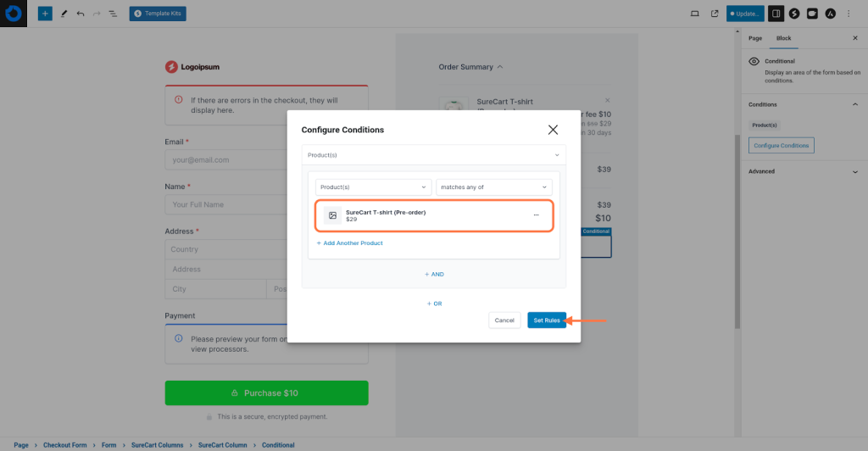Open the top Product(s) condition dropdown
Viewport: 868px width, 451px height.
433,155
